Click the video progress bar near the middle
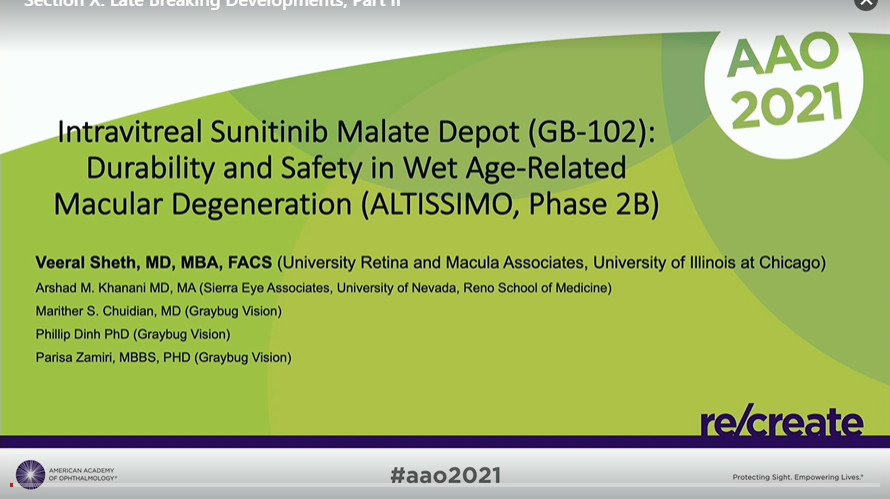The width and height of the screenshot is (890, 499). [x=445, y=485]
